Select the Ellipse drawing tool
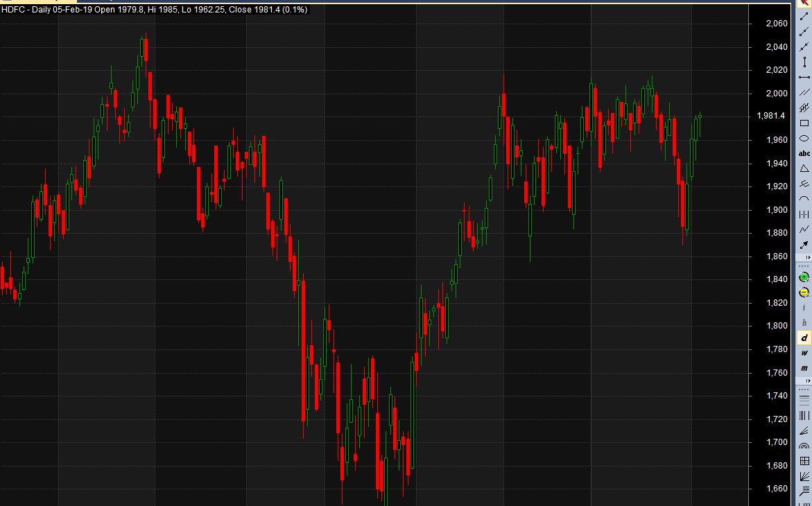The width and height of the screenshot is (812, 506). pyautogui.click(x=804, y=139)
